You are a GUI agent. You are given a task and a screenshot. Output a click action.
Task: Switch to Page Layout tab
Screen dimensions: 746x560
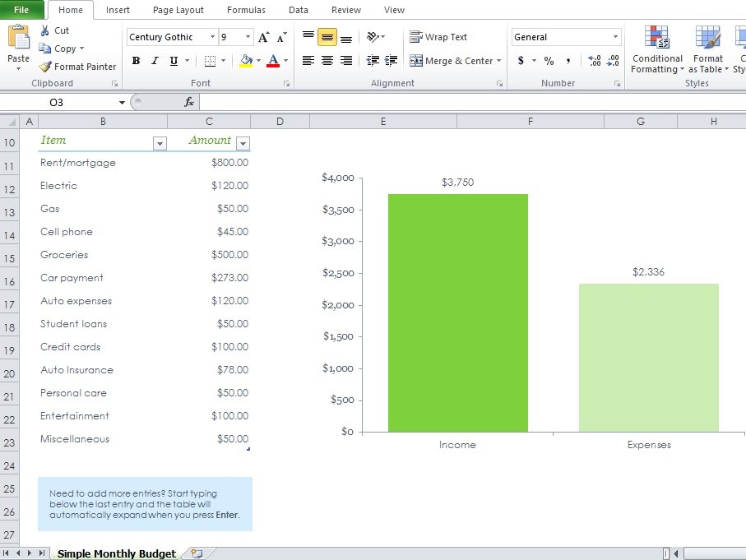click(178, 10)
